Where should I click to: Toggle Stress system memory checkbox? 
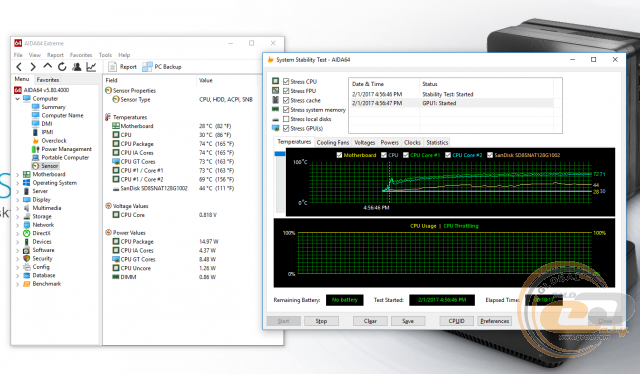(x=286, y=109)
